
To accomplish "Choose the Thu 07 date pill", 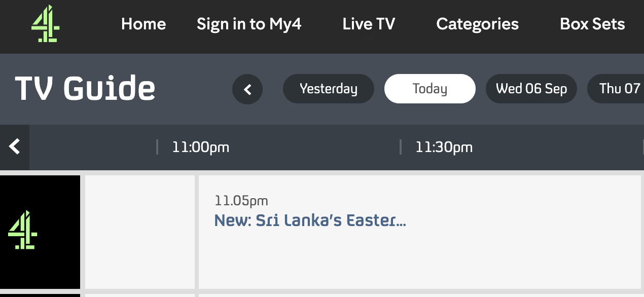I will [616, 89].
